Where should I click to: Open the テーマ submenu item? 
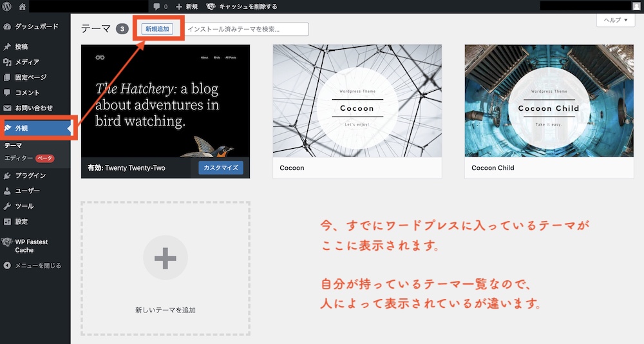pyautogui.click(x=13, y=146)
